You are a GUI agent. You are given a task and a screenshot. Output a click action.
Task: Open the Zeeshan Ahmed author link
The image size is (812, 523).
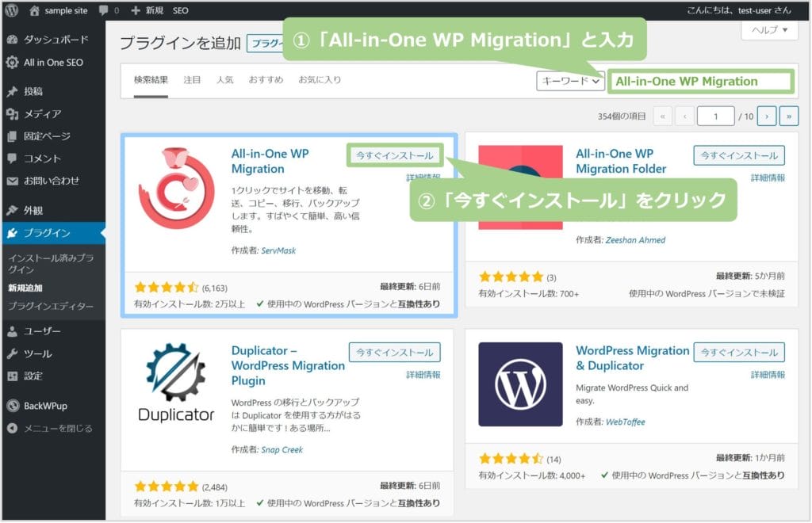pyautogui.click(x=635, y=240)
